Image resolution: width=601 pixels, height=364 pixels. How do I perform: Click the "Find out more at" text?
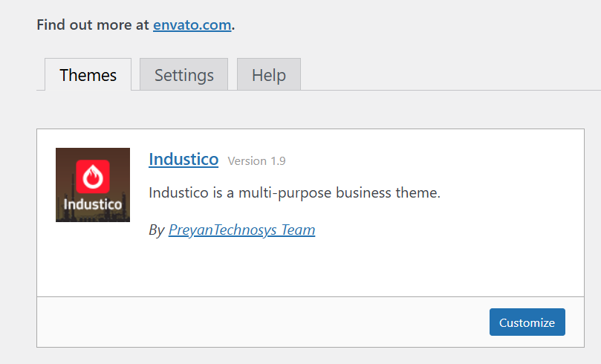[93, 25]
